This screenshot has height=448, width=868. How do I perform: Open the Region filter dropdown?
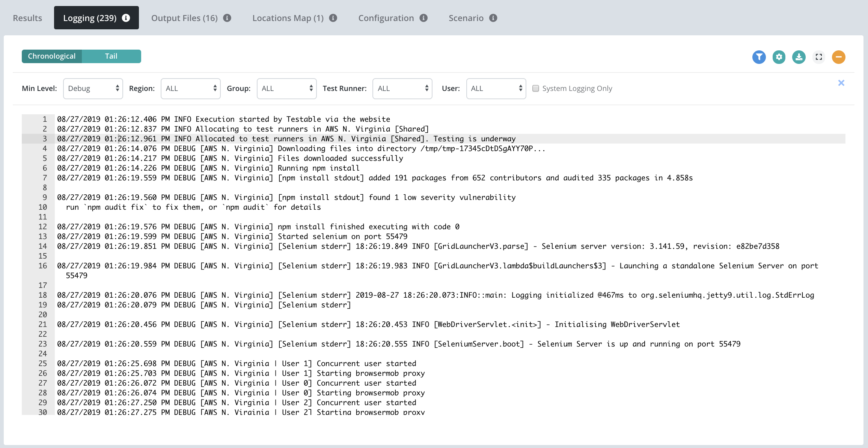coord(190,89)
